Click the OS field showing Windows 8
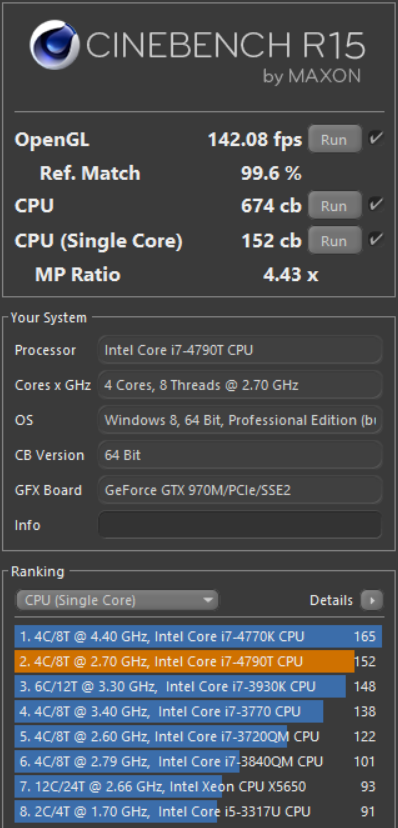This screenshot has width=398, height=828. 240,420
